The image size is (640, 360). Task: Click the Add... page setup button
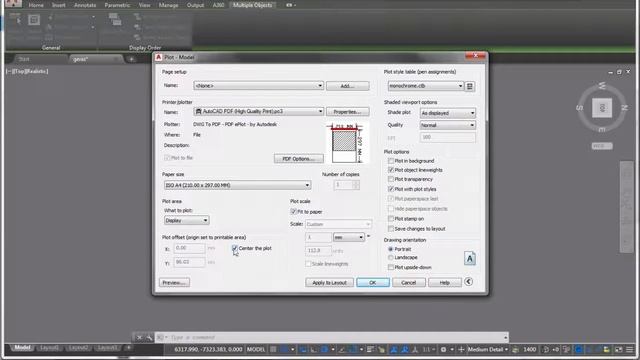pyautogui.click(x=348, y=86)
